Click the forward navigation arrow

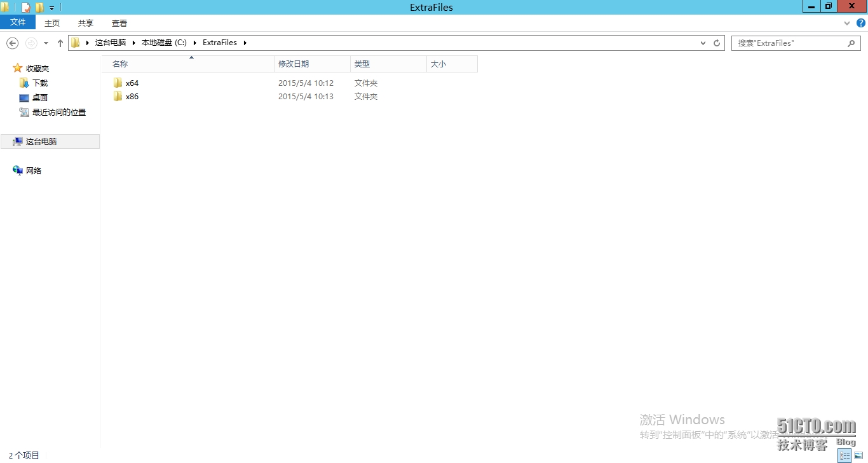coord(31,43)
